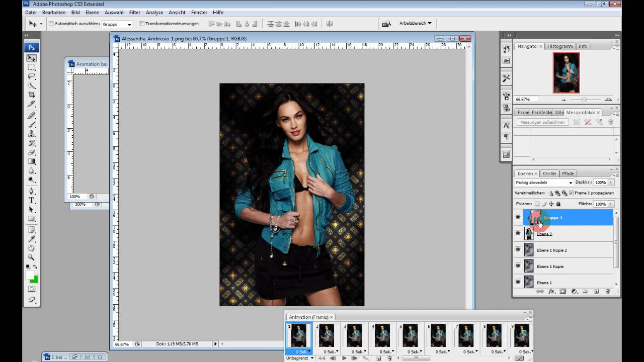Select the Gradient tool
644x362 pixels.
[32, 161]
